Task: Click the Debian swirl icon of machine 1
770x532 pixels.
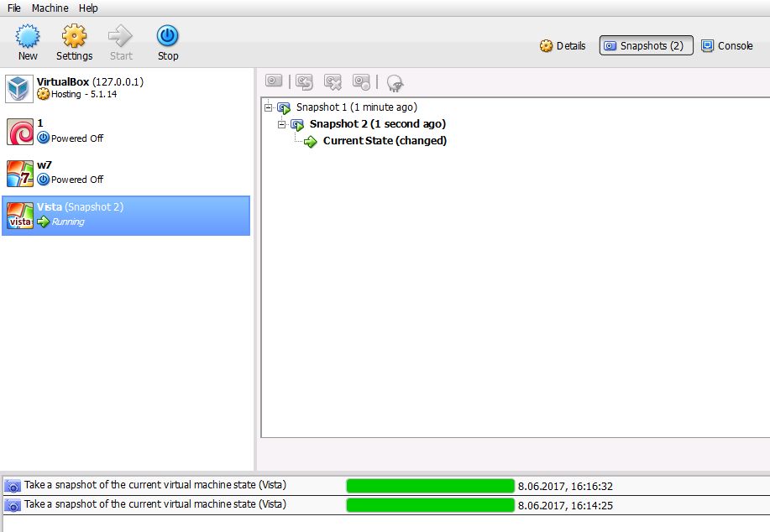Action: [x=20, y=132]
